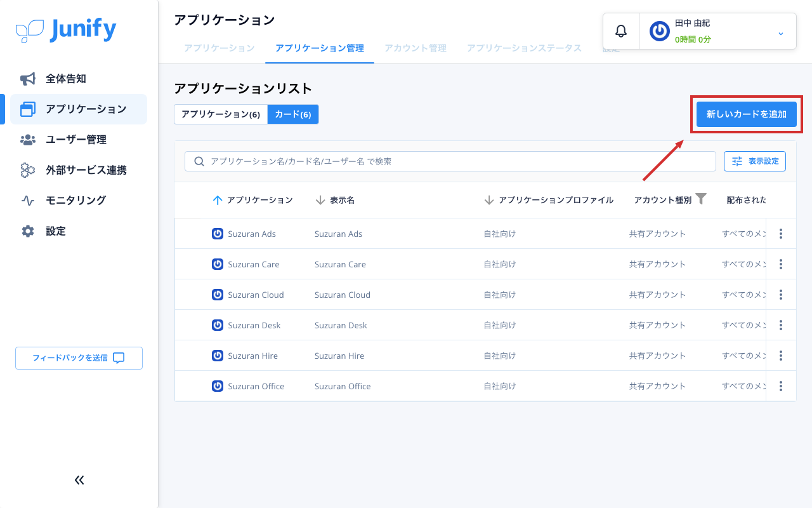Open kebab menu for Suzuran Ads row

point(781,234)
